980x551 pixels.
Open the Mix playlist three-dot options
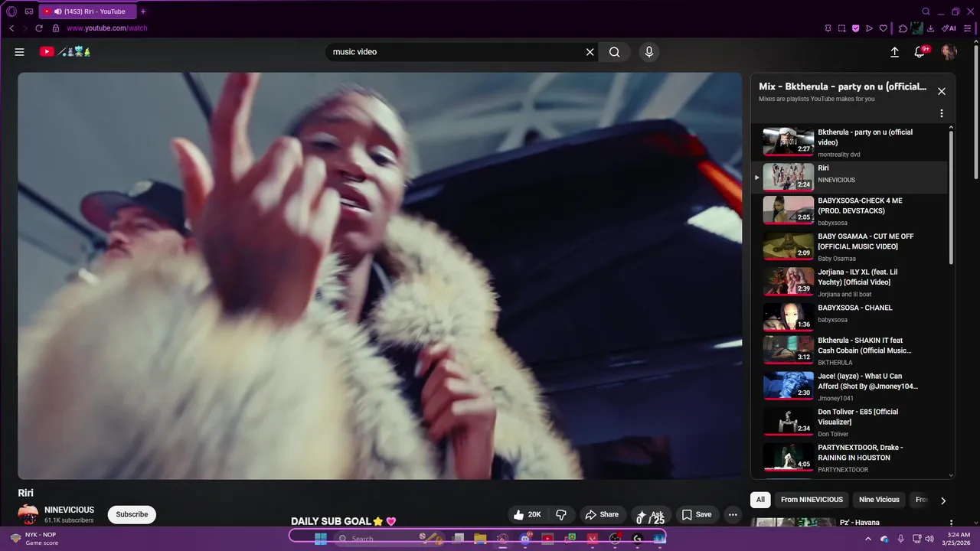click(x=942, y=113)
